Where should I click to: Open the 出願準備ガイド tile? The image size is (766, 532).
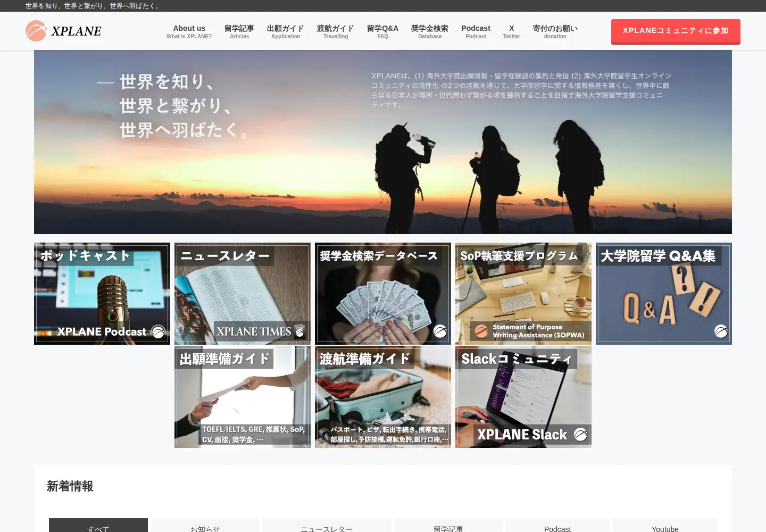[x=243, y=397]
